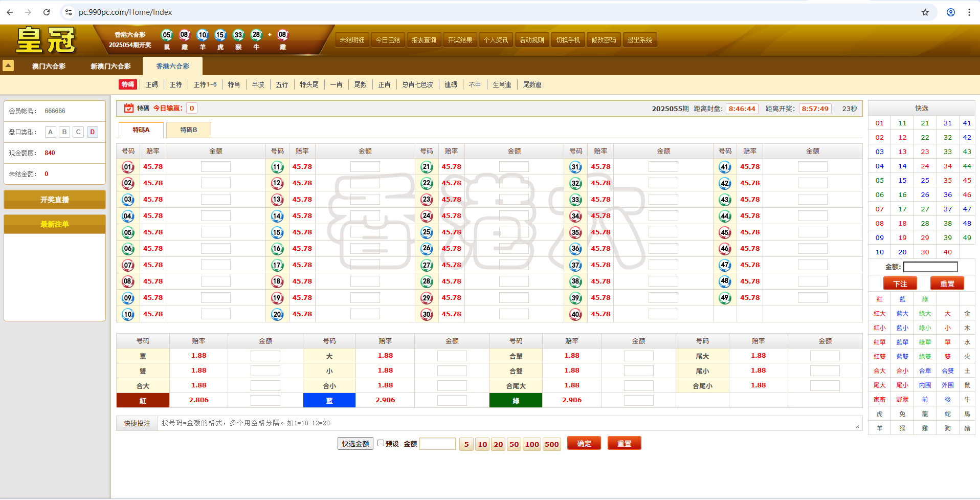Select 盘口类型 A

point(50,132)
